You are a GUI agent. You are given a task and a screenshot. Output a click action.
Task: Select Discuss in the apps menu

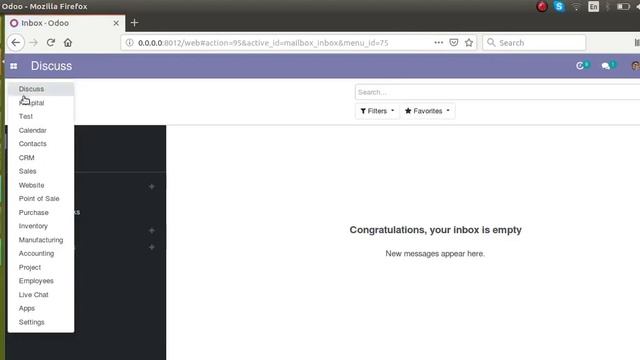click(41, 89)
